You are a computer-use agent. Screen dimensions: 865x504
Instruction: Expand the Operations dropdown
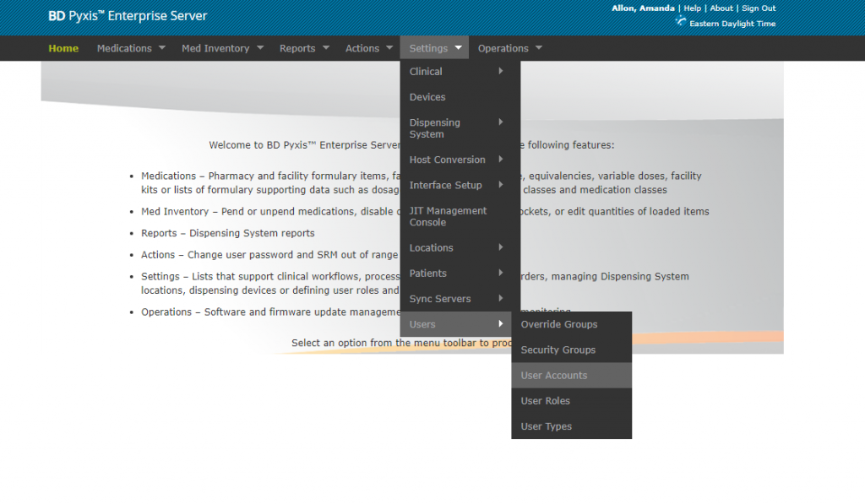click(x=509, y=48)
